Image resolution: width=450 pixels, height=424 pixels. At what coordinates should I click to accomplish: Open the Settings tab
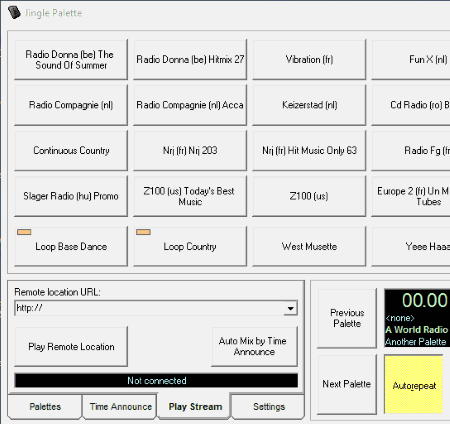pos(269,407)
